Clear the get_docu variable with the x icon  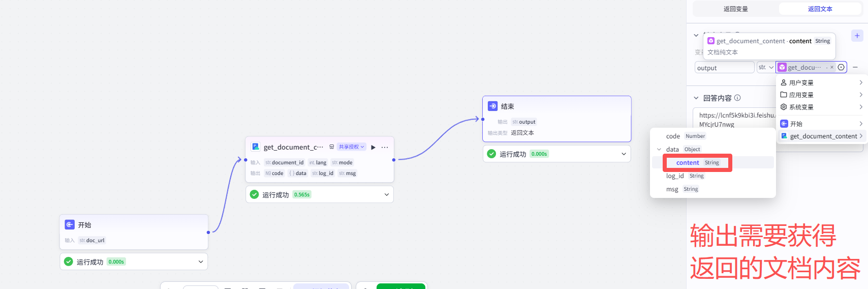(x=832, y=67)
